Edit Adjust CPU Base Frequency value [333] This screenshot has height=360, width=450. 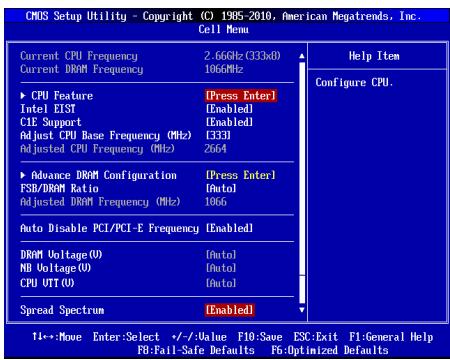coord(218,135)
